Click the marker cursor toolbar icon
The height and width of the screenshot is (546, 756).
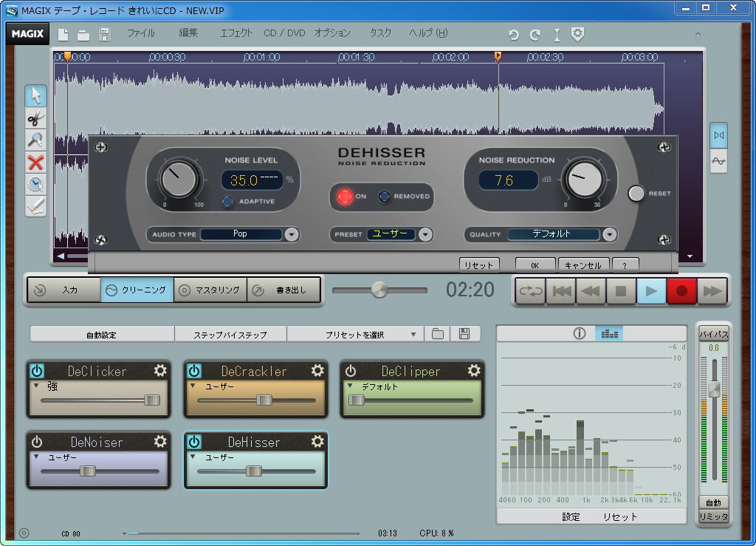(557, 35)
